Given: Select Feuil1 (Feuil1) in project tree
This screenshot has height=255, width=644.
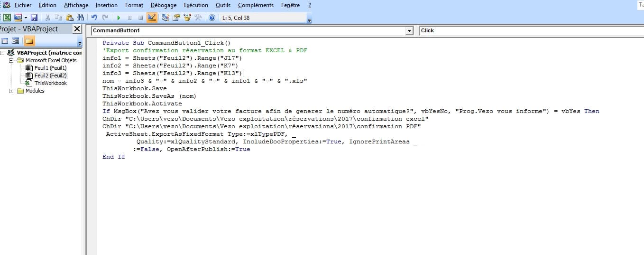Looking at the screenshot, I should pyautogui.click(x=50, y=68).
